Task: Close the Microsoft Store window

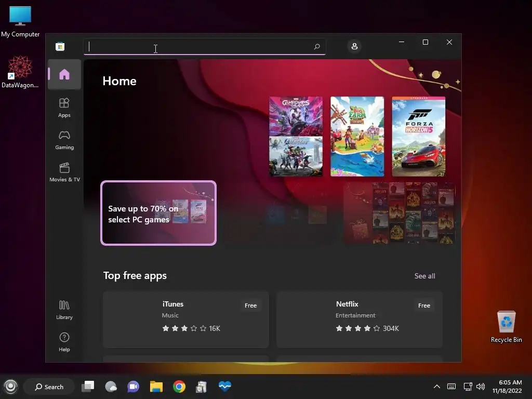Action: point(449,42)
